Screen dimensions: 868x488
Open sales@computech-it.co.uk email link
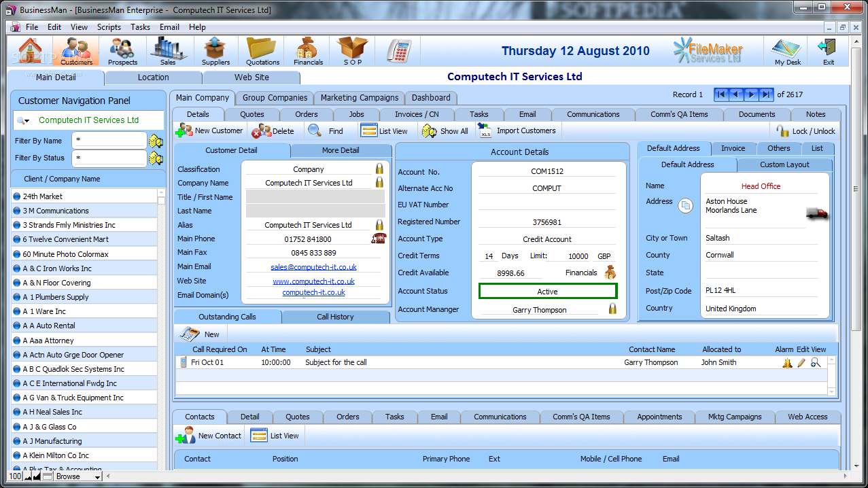tap(313, 267)
